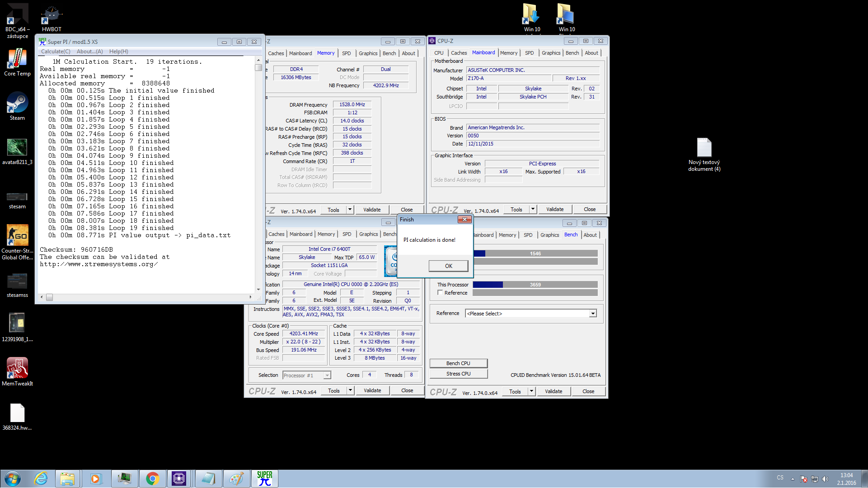The image size is (868, 488).
Task: Open the Windows Start menu
Action: (12, 479)
